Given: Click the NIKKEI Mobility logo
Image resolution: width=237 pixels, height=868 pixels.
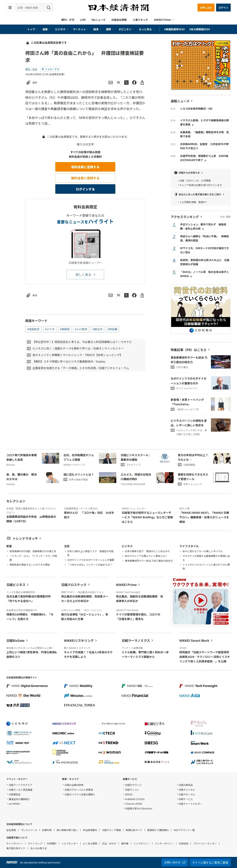Looking at the screenshot, I should 78,686.
